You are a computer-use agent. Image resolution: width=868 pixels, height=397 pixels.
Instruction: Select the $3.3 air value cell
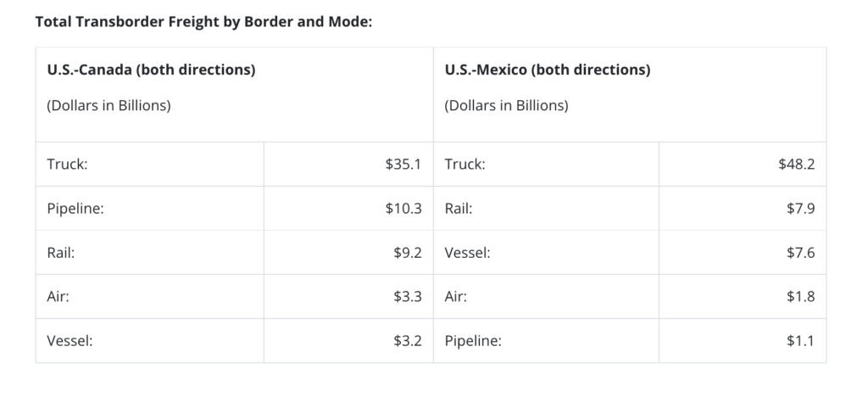click(x=407, y=296)
